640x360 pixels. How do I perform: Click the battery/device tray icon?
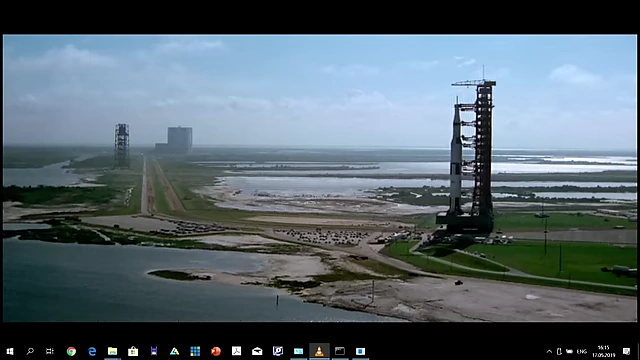click(559, 351)
